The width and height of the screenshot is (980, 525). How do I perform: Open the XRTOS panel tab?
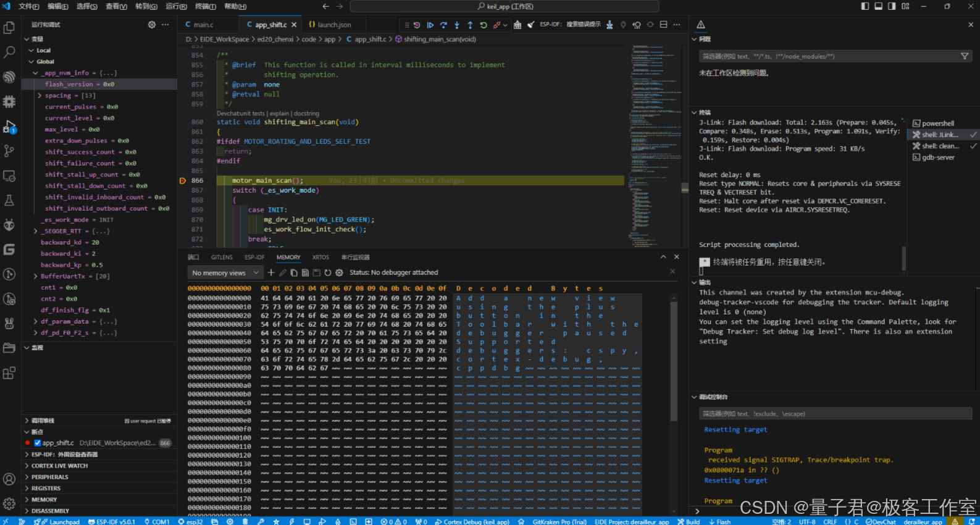pos(320,257)
